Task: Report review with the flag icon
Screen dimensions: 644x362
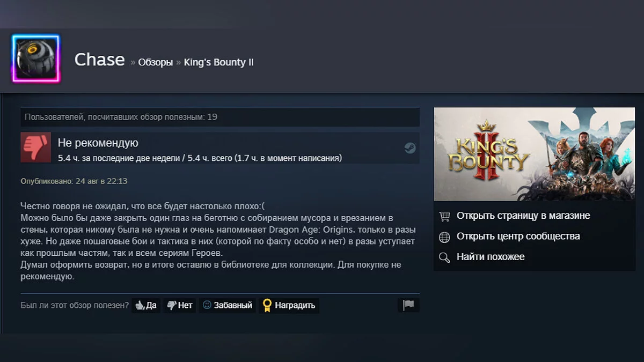Action: coord(409,305)
